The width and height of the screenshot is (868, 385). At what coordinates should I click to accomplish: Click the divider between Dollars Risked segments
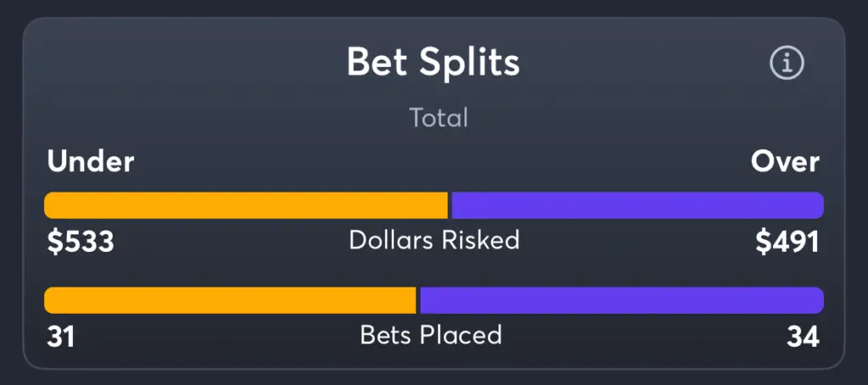(449, 205)
